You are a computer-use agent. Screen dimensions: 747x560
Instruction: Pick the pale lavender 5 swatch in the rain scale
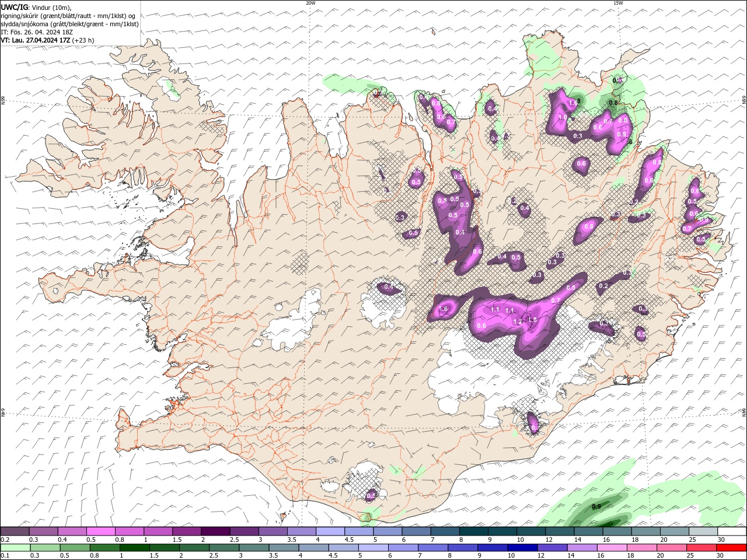point(373,548)
